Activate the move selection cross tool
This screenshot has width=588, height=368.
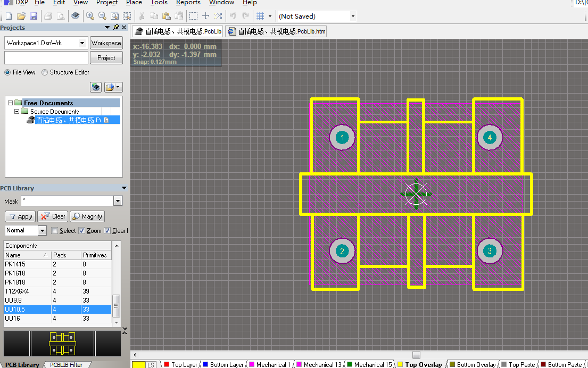(x=205, y=16)
